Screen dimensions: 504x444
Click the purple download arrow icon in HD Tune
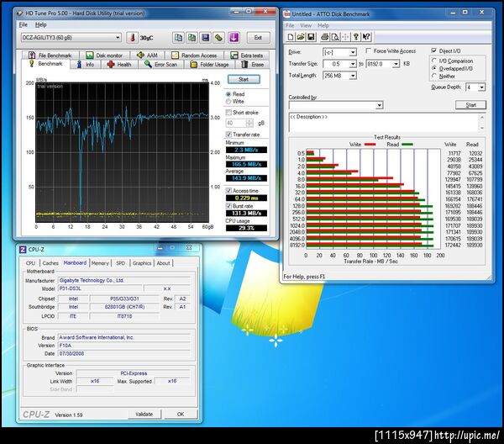[234, 38]
